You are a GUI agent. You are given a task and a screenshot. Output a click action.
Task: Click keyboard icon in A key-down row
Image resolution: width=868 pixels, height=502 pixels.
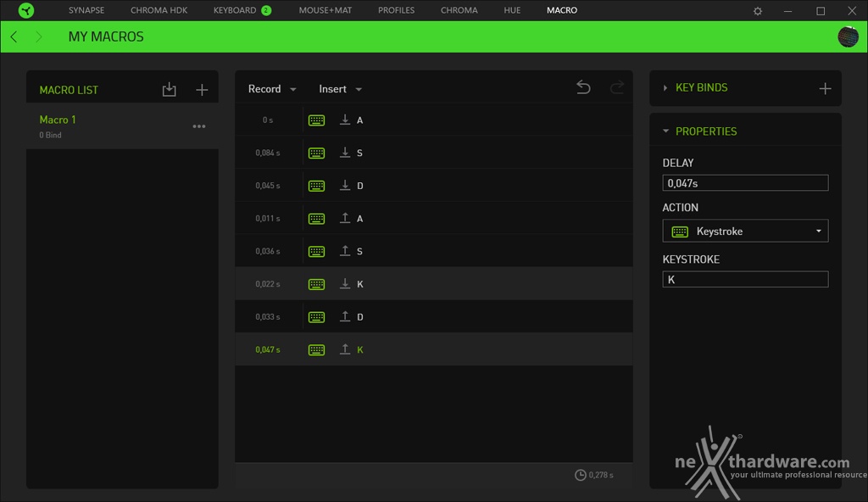(x=317, y=120)
